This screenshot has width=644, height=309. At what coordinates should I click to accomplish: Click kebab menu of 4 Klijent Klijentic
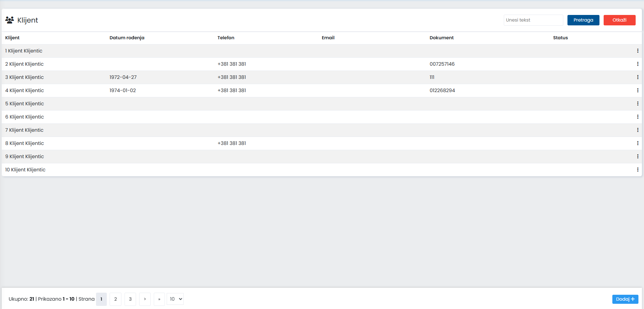[x=637, y=90]
